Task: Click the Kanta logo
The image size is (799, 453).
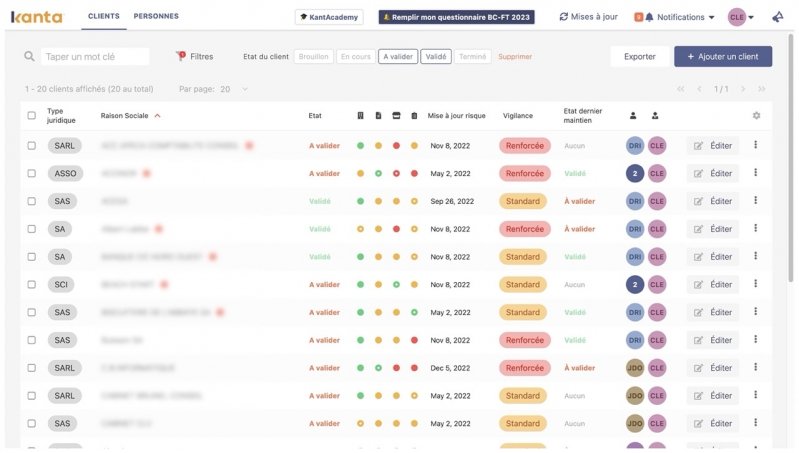Action: coord(37,17)
